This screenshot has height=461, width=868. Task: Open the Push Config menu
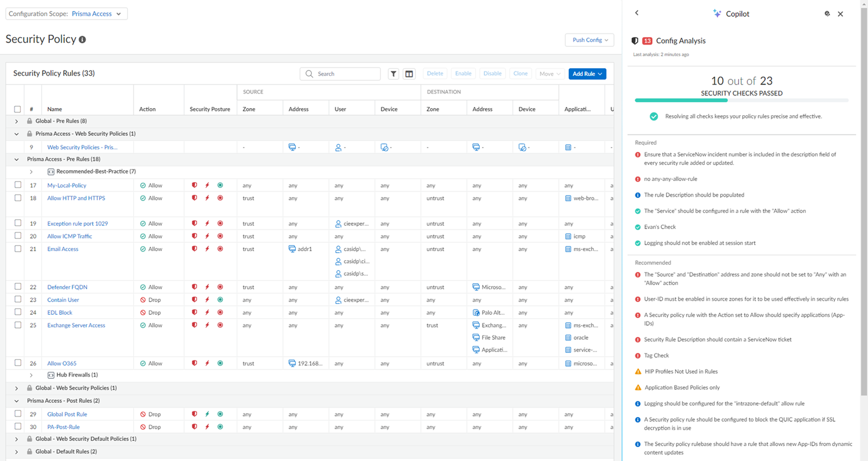pos(589,40)
